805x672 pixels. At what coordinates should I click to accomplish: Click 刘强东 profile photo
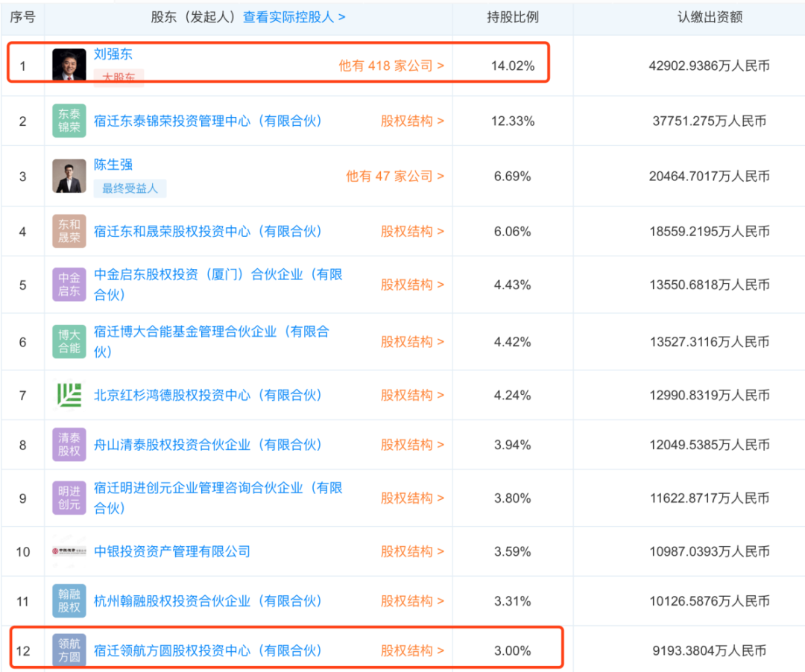69,65
